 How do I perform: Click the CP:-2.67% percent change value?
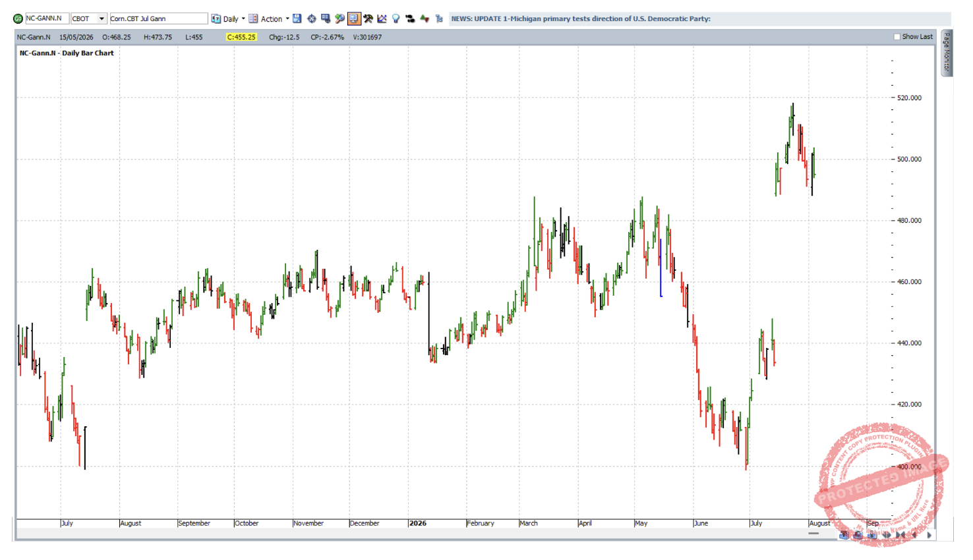point(327,37)
